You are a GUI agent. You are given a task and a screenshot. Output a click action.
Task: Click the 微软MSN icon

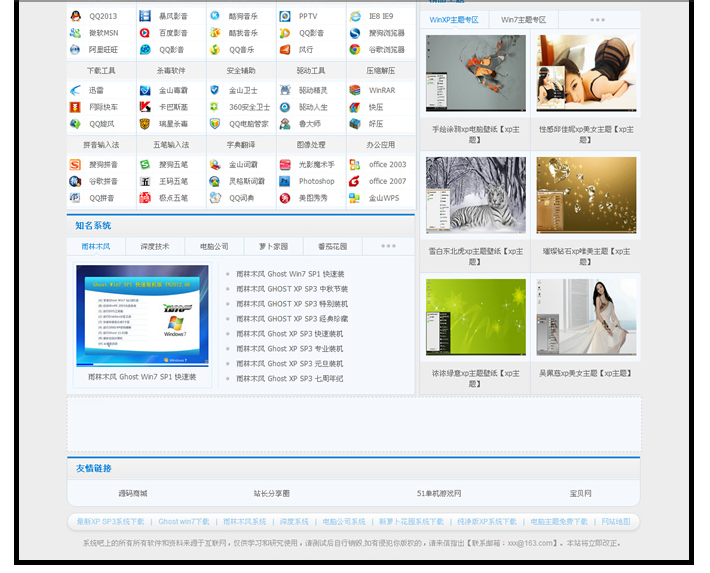pyautogui.click(x=76, y=33)
